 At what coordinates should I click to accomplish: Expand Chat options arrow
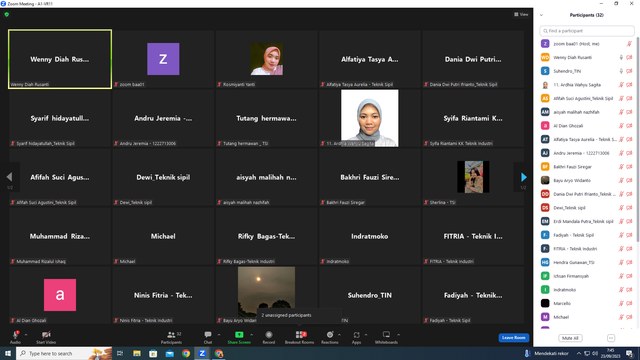(219, 335)
